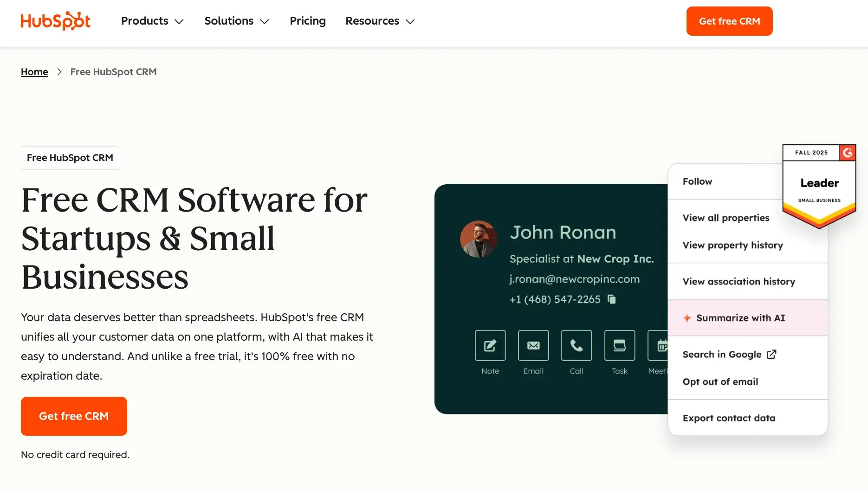
Task: Select Export contact data option
Action: tap(729, 418)
